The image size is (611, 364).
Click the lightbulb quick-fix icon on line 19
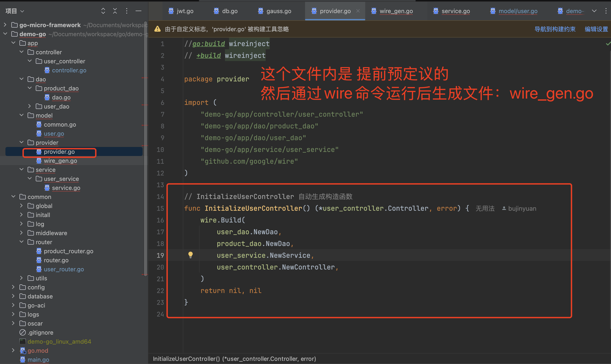pos(191,255)
